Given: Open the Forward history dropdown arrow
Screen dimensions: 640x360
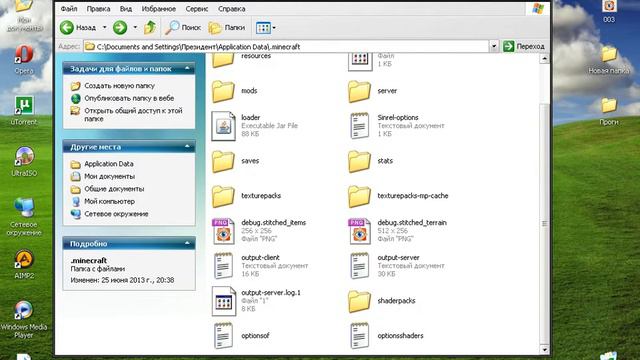Looking at the screenshot, I should (x=135, y=27).
